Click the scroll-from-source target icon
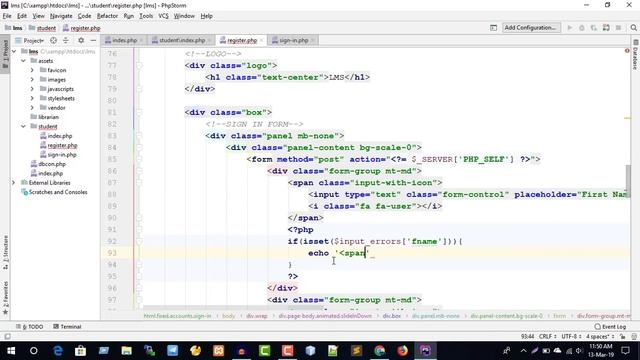Image resolution: width=640 pixels, height=360 pixels. pos(53,40)
